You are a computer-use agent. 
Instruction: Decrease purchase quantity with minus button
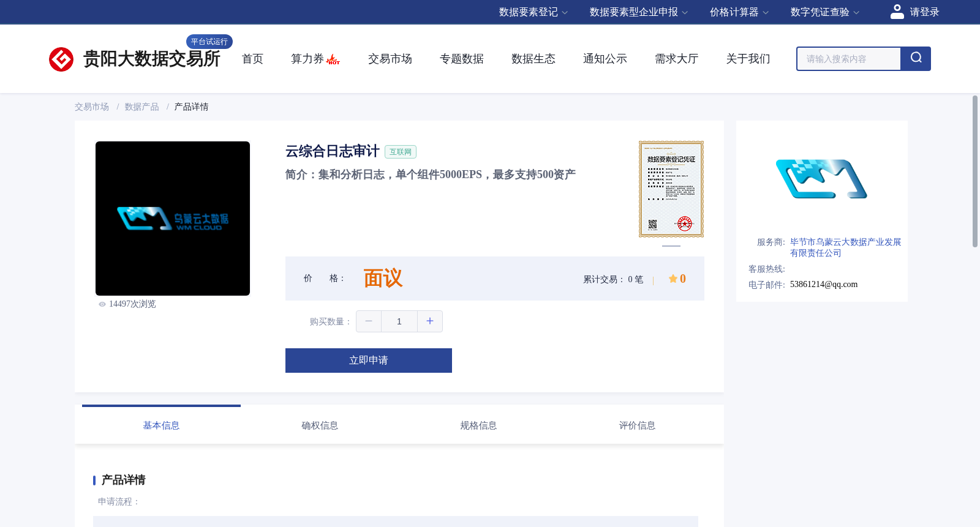[369, 321]
